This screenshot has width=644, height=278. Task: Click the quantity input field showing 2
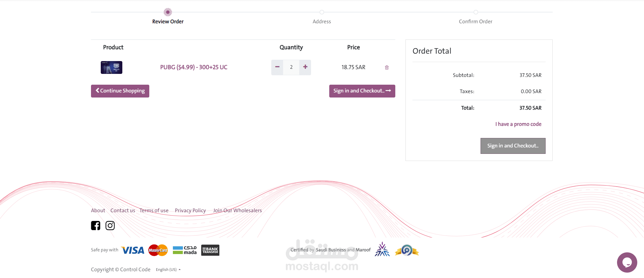point(291,67)
